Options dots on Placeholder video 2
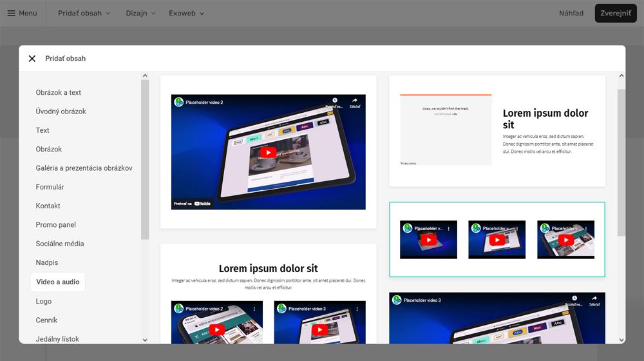 point(254,308)
